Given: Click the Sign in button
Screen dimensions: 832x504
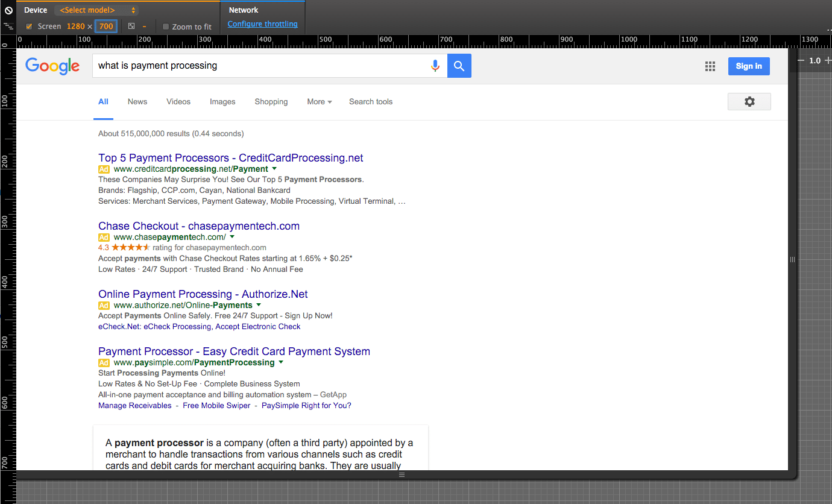Looking at the screenshot, I should click(749, 66).
